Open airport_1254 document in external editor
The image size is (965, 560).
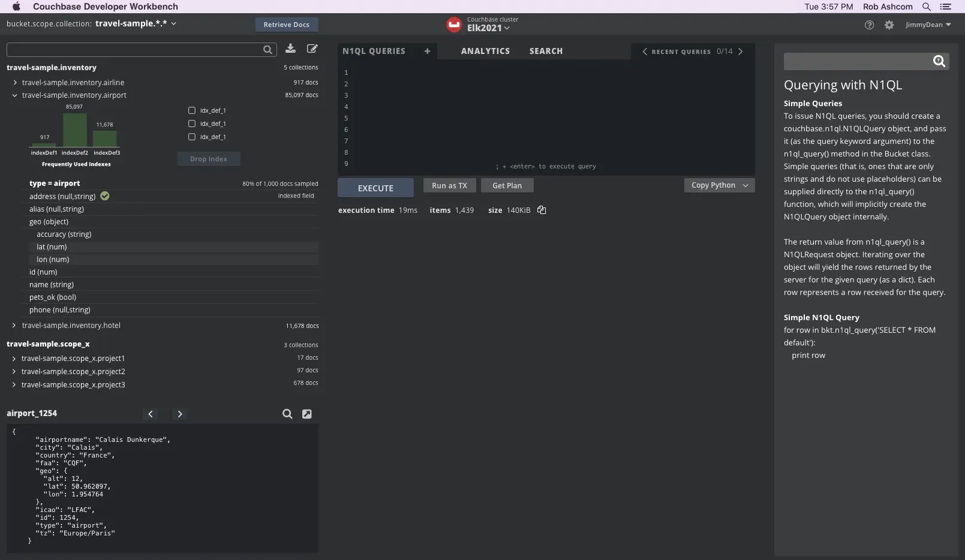pos(306,414)
